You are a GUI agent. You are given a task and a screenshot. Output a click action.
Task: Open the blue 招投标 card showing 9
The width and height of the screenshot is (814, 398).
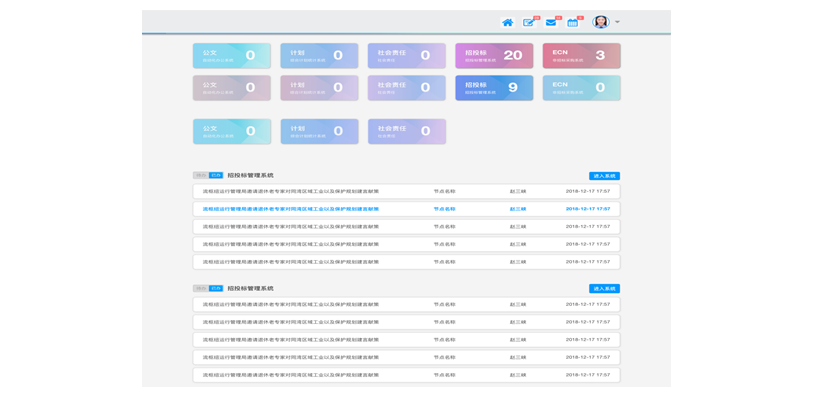coord(494,88)
